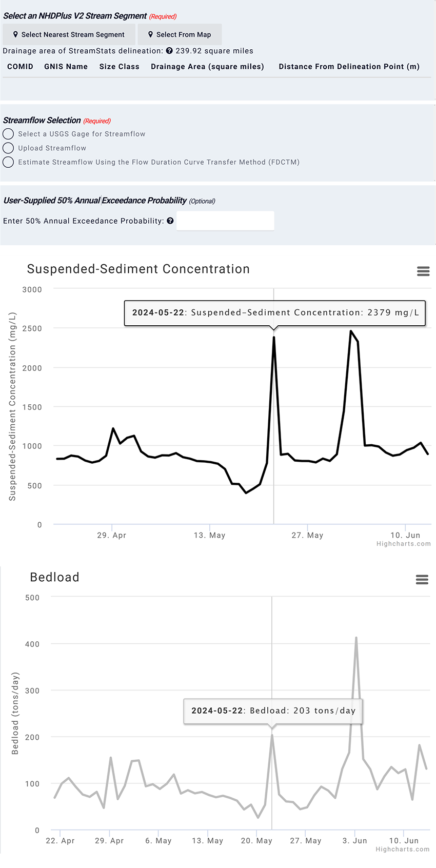This screenshot has height=868, width=436.
Task: Open the Highcharts.com link under the sediment chart
Action: 404,544
